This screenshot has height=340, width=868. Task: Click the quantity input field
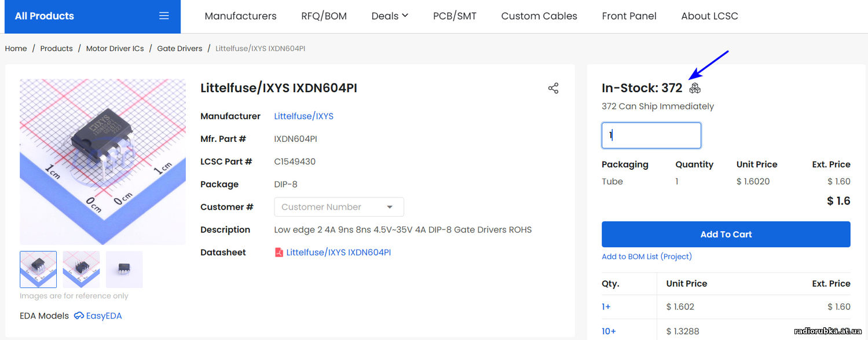(651, 136)
